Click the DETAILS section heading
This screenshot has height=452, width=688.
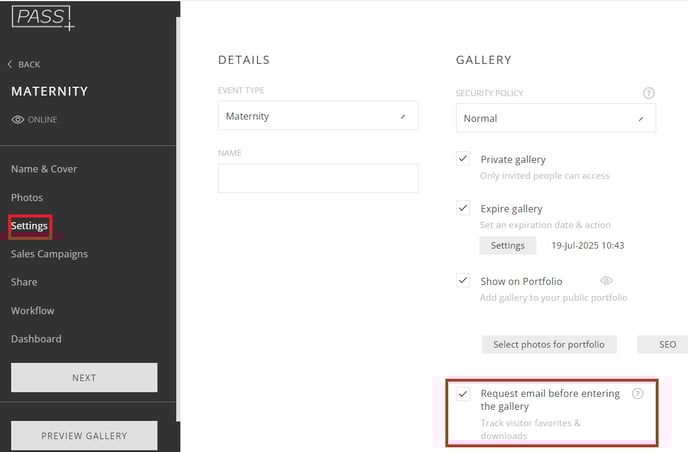tap(244, 60)
